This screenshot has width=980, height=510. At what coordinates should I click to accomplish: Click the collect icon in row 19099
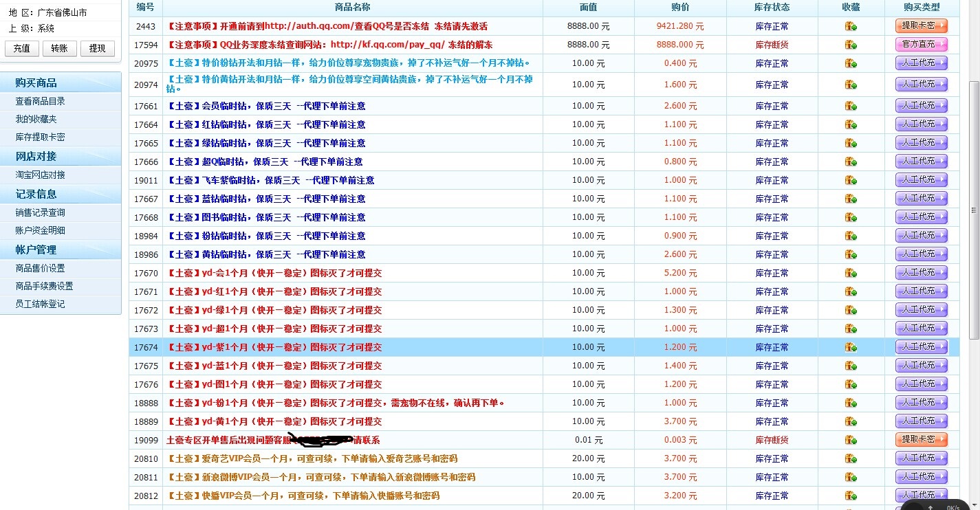point(851,440)
